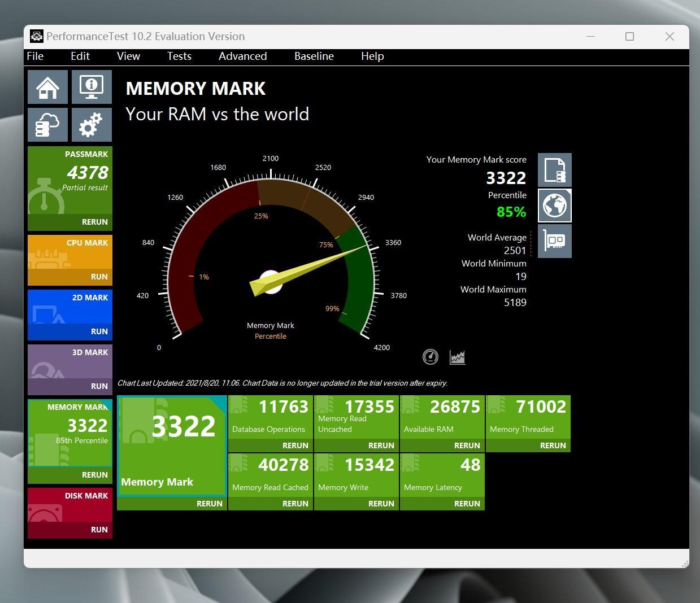Minimize the PerformanceTest window
Image resolution: width=700 pixels, height=603 pixels.
pyautogui.click(x=591, y=37)
